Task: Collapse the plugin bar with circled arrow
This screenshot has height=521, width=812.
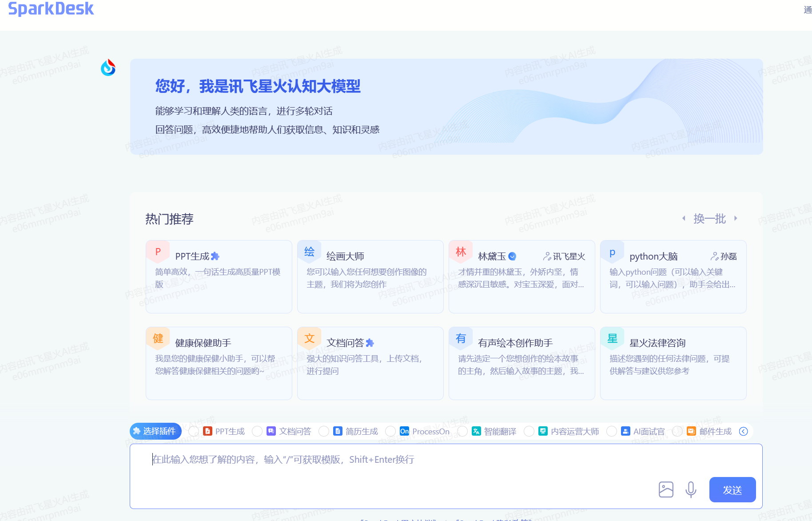Action: (x=743, y=431)
